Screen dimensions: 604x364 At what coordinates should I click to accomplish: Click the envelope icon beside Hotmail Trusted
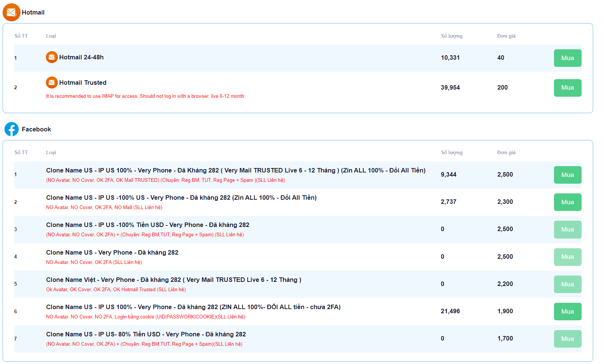(x=52, y=83)
